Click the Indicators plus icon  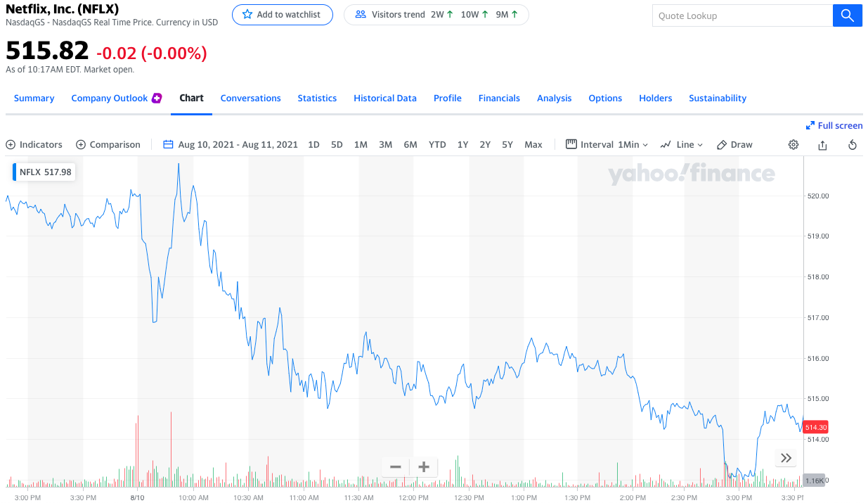11,144
